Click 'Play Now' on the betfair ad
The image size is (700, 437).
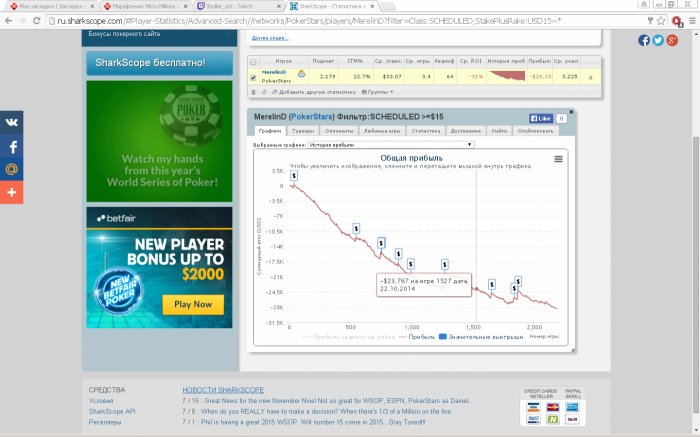coord(193,304)
